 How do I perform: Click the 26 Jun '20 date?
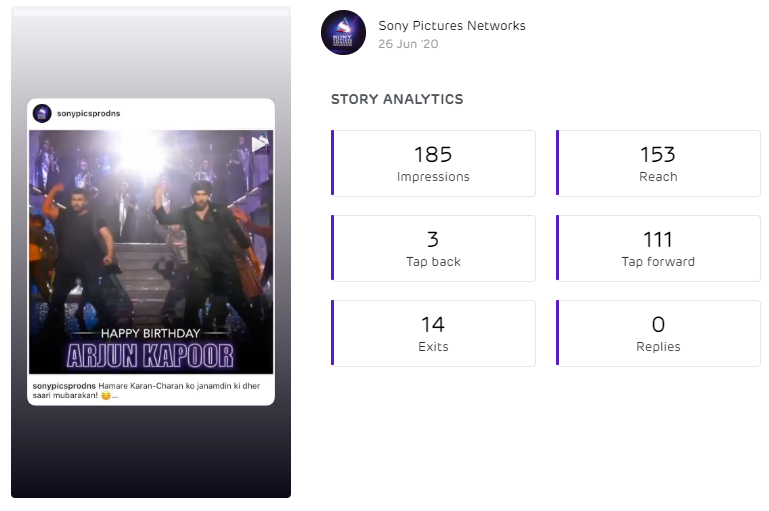(408, 44)
